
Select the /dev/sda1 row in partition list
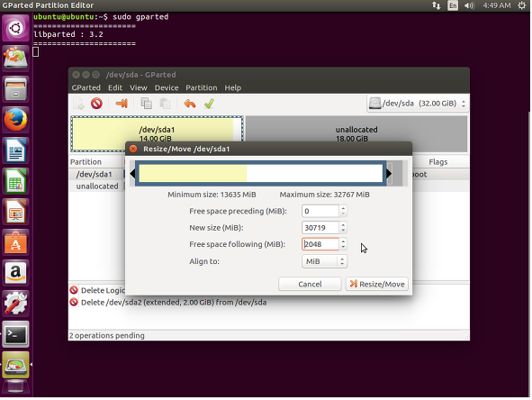(x=96, y=174)
